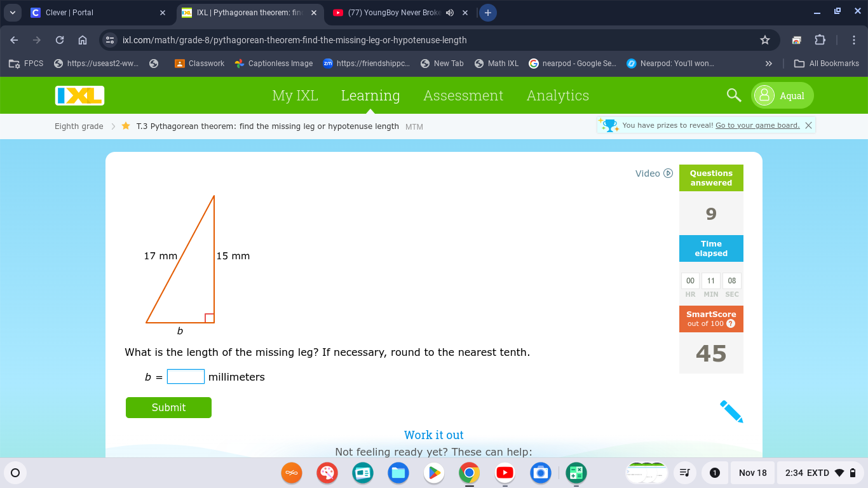
Task: Open the Camera app from shelf
Action: coord(541,473)
